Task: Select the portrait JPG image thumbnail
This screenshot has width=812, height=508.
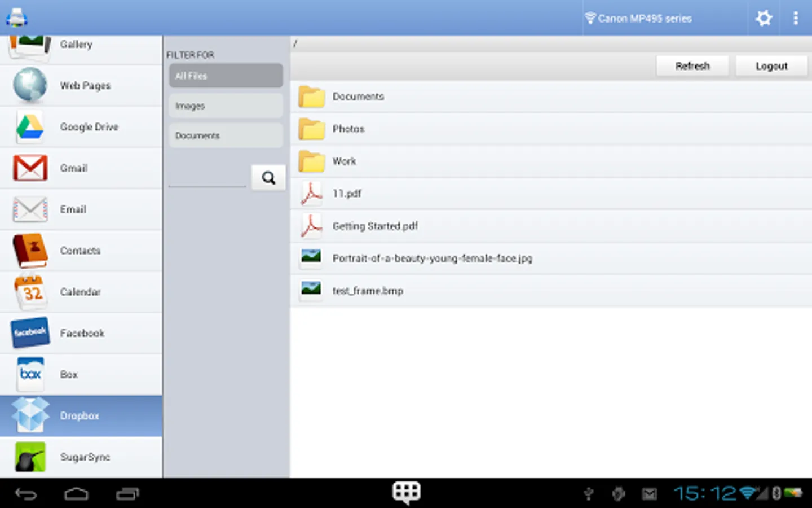Action: 311,257
